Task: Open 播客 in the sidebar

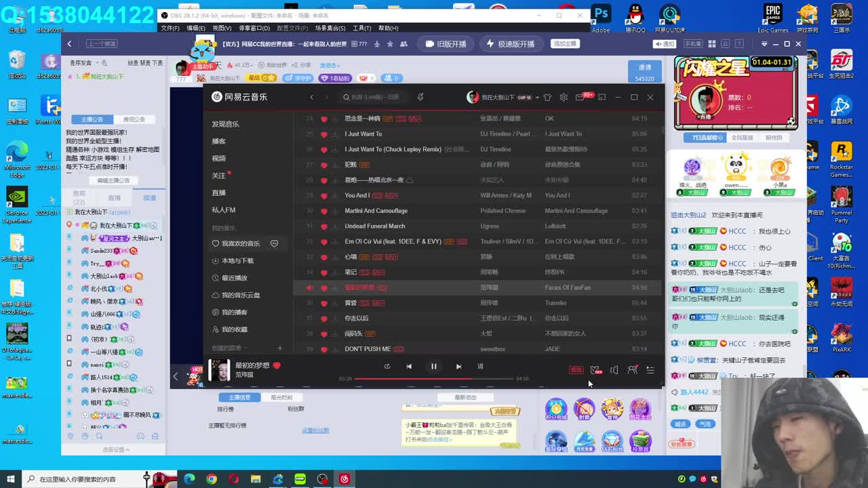Action: [218, 141]
